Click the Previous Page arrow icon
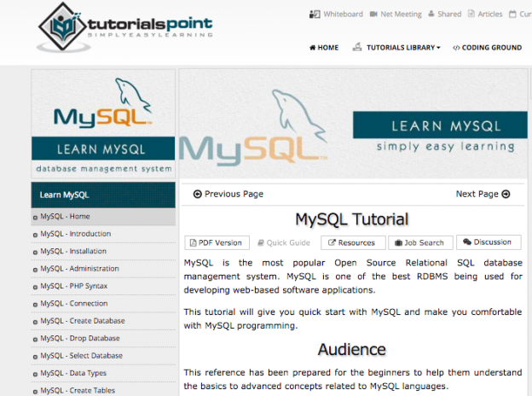Screen dimensions: 532x396 pos(198,194)
